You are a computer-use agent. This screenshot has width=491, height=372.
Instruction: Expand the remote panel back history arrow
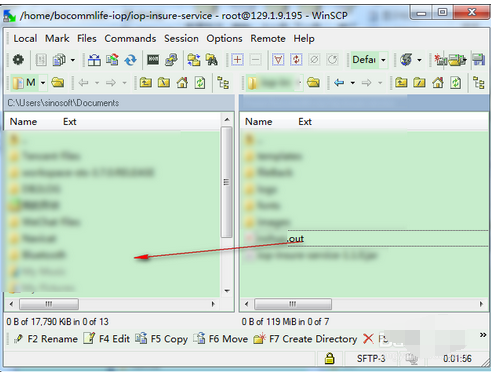point(353,83)
